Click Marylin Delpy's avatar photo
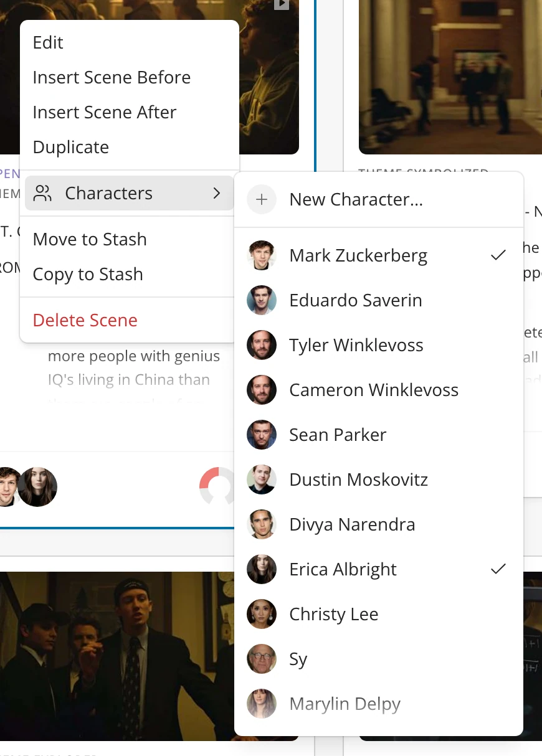Viewport: 542px width, 756px height. 262,704
